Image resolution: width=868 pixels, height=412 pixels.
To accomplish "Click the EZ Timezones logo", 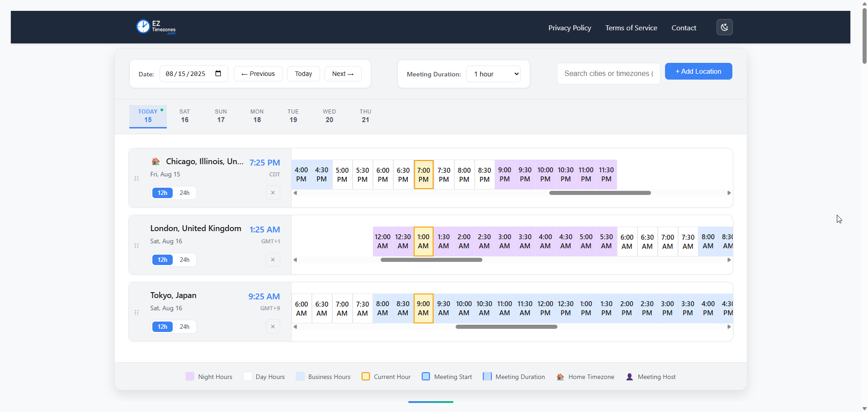I will [x=156, y=27].
